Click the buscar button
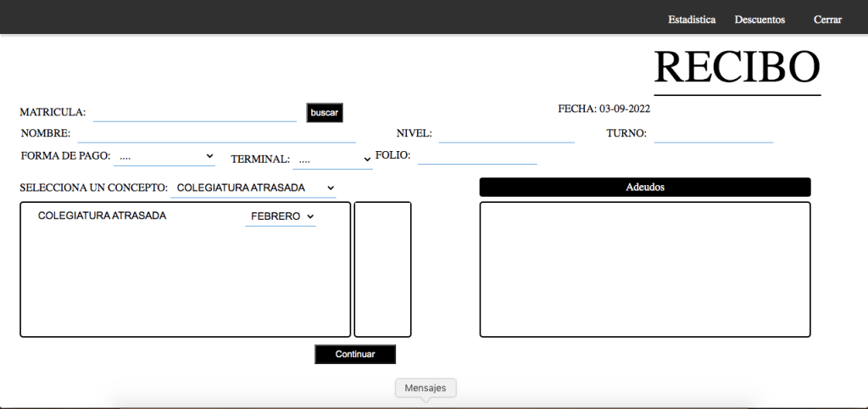Screen dimensions: 868x409 click(325, 113)
